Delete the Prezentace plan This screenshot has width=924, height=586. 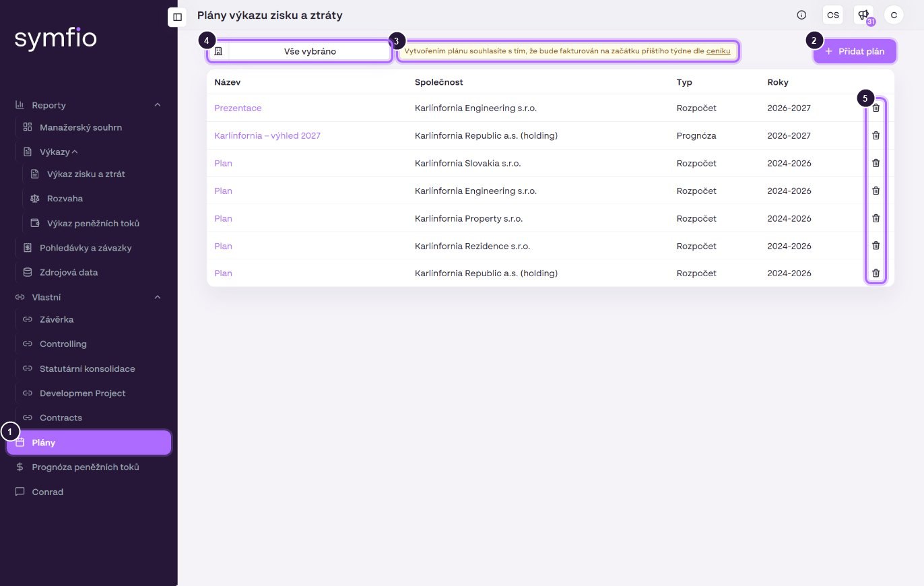pyautogui.click(x=876, y=108)
